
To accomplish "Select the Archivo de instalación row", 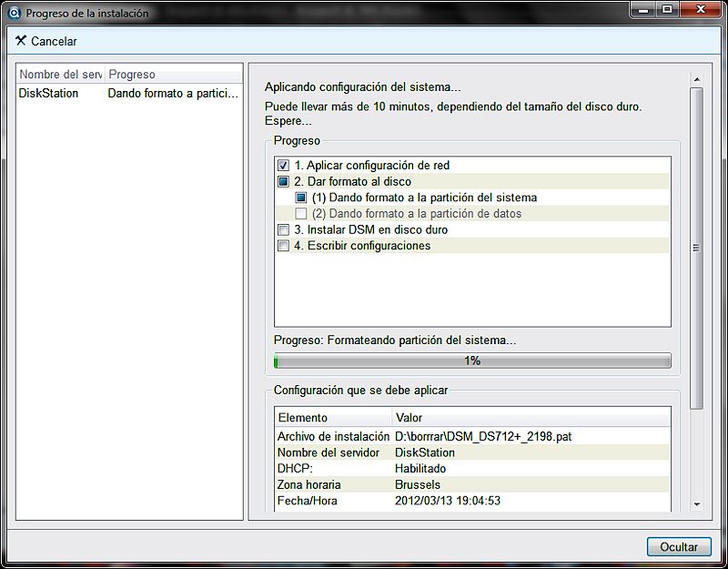I will point(472,437).
